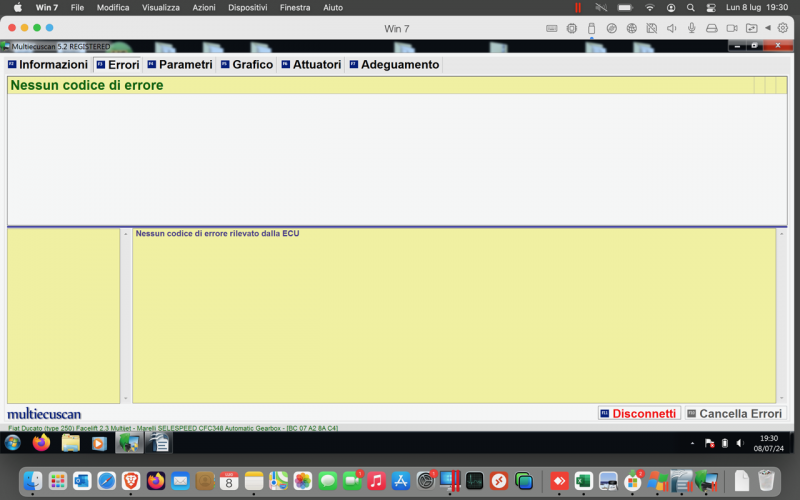Image resolution: width=800 pixels, height=500 pixels.
Task: Click the error description text area
Action: pos(454,315)
